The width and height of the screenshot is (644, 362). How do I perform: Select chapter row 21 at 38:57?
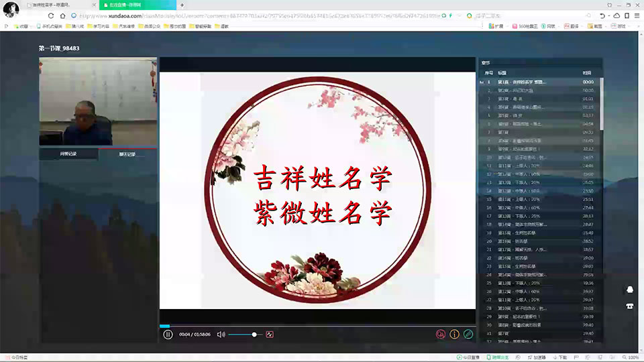(x=539, y=249)
